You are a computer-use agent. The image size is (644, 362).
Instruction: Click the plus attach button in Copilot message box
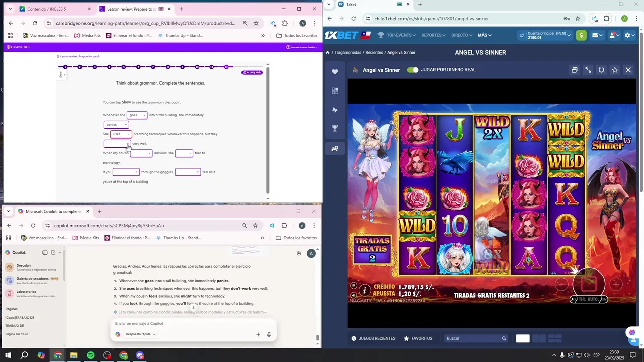click(258, 334)
